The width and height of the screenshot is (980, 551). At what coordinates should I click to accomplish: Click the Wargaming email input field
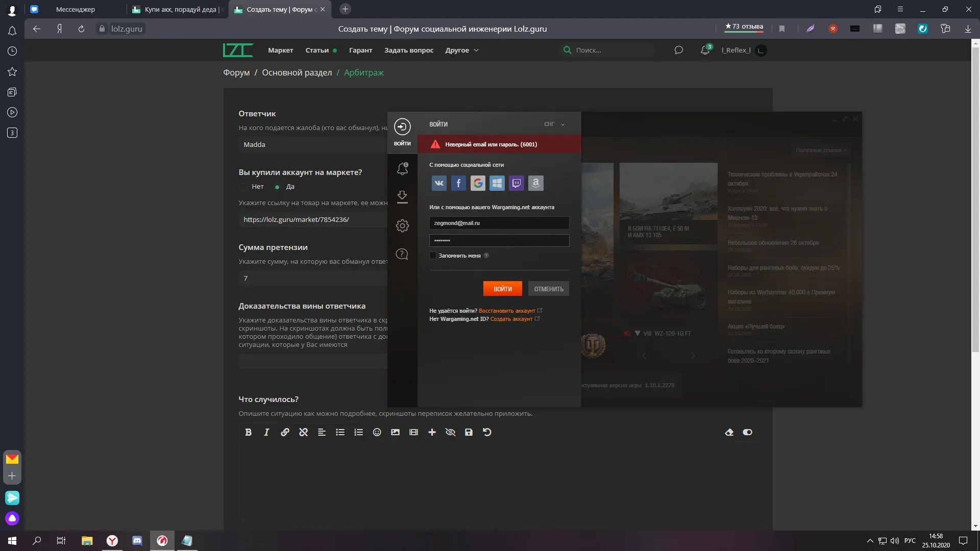pyautogui.click(x=499, y=223)
